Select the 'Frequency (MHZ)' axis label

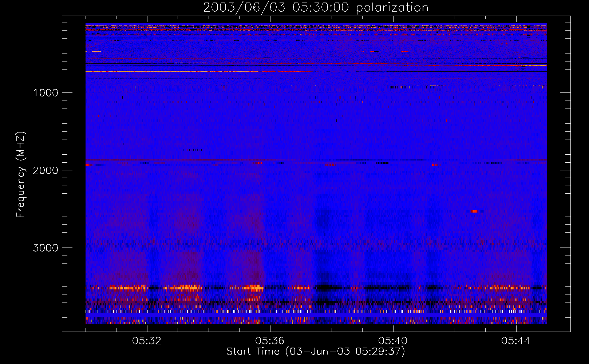point(21,175)
